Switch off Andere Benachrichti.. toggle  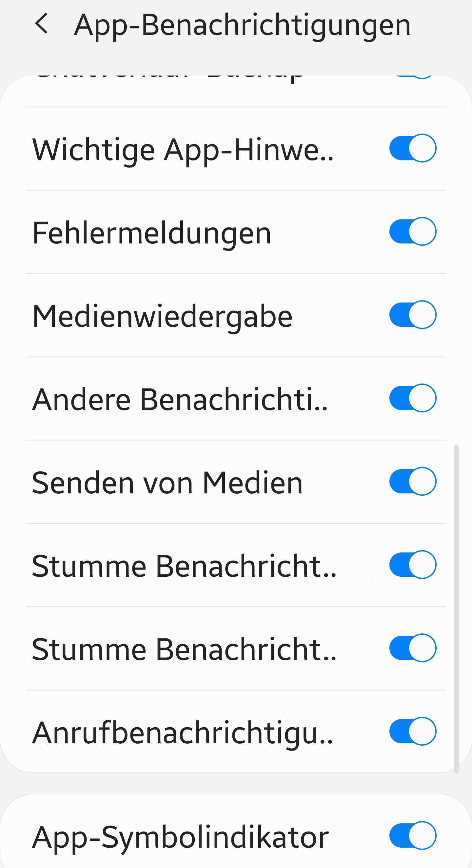412,398
